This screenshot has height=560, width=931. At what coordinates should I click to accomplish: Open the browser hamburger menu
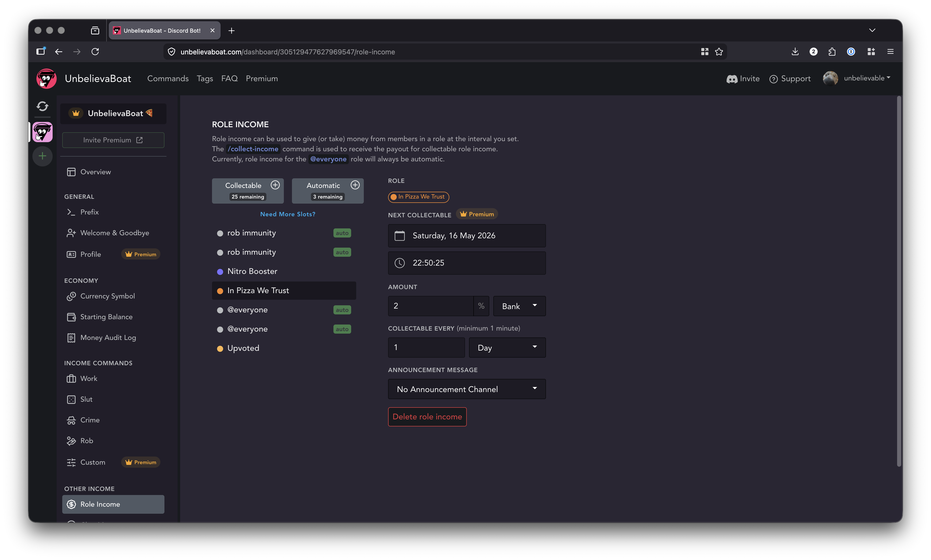coord(890,52)
